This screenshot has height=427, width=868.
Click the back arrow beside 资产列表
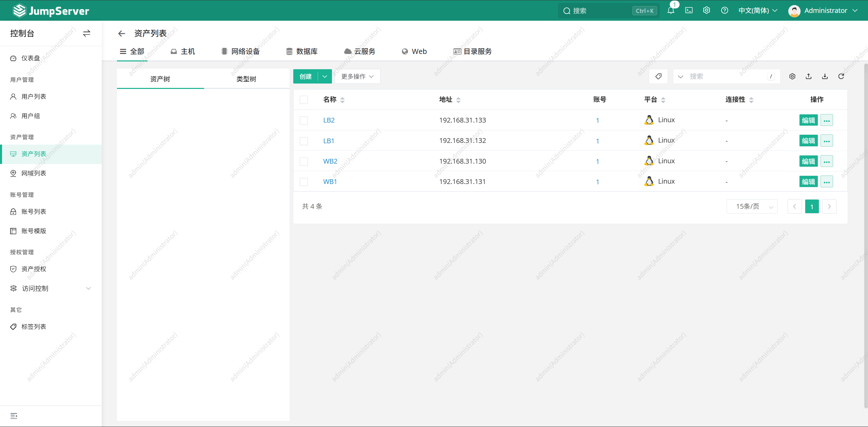tap(122, 33)
